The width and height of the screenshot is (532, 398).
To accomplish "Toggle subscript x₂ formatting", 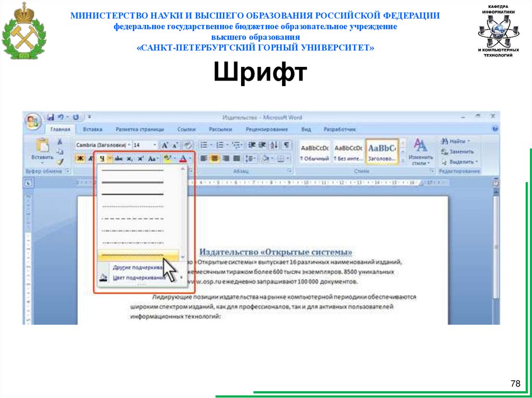I will (129, 158).
